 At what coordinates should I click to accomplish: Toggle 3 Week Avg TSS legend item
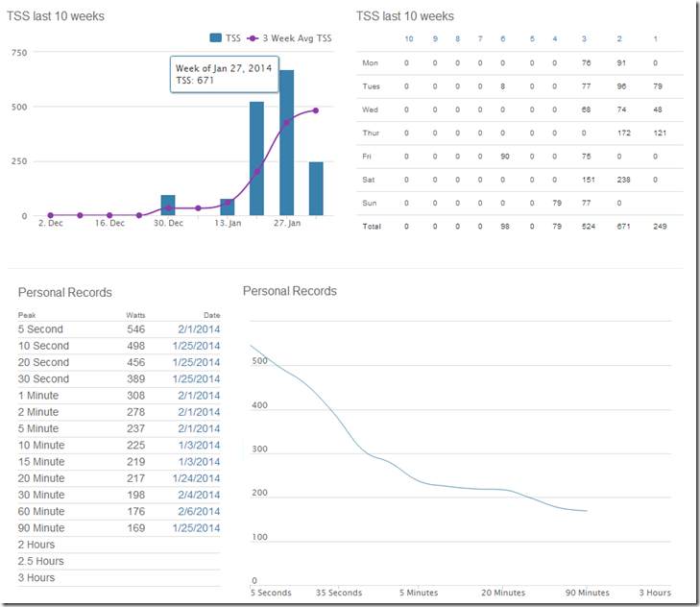click(289, 38)
